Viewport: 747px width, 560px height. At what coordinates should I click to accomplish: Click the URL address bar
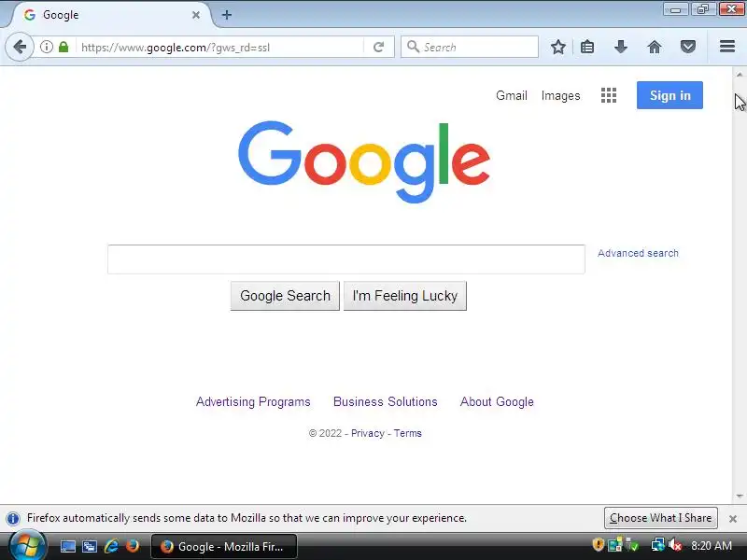pyautogui.click(x=221, y=48)
